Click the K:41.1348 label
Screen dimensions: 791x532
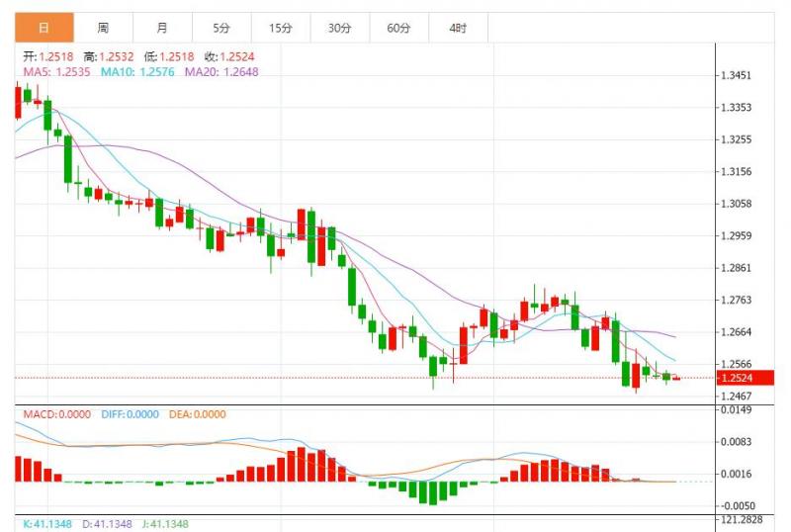tap(47, 524)
